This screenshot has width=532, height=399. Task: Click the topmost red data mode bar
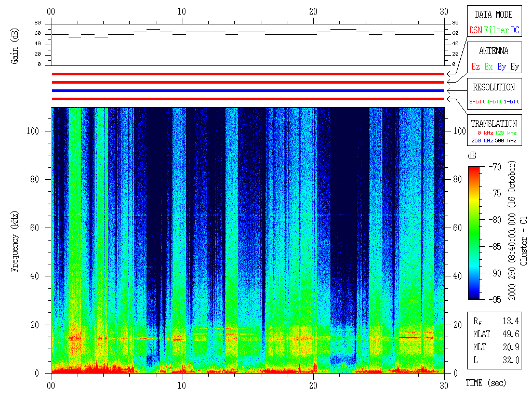(x=248, y=74)
